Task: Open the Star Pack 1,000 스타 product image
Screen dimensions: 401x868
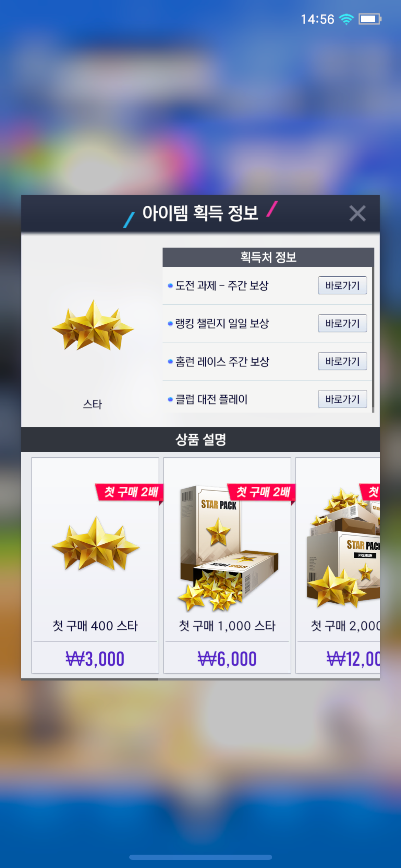Action: pyautogui.click(x=227, y=547)
